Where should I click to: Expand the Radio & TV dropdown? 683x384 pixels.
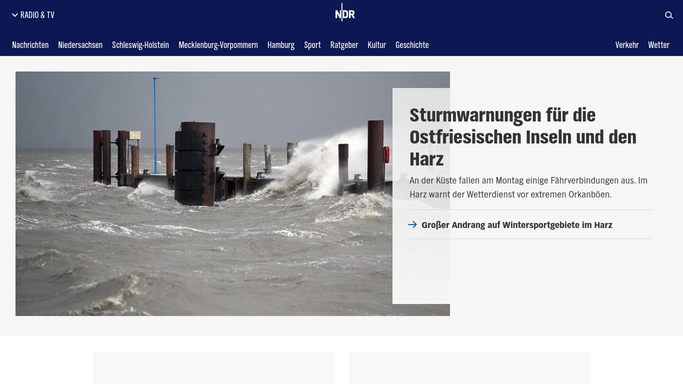pos(33,15)
